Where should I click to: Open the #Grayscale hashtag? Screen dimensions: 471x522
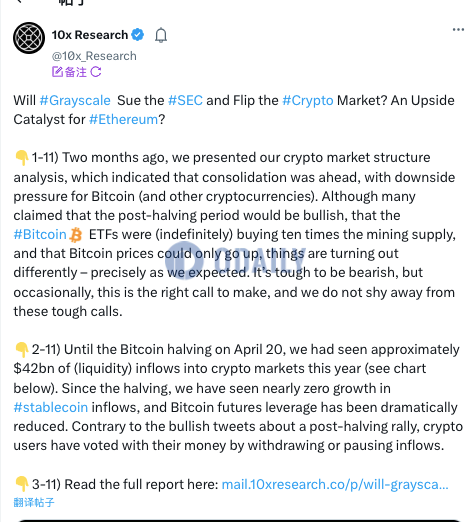point(75,100)
